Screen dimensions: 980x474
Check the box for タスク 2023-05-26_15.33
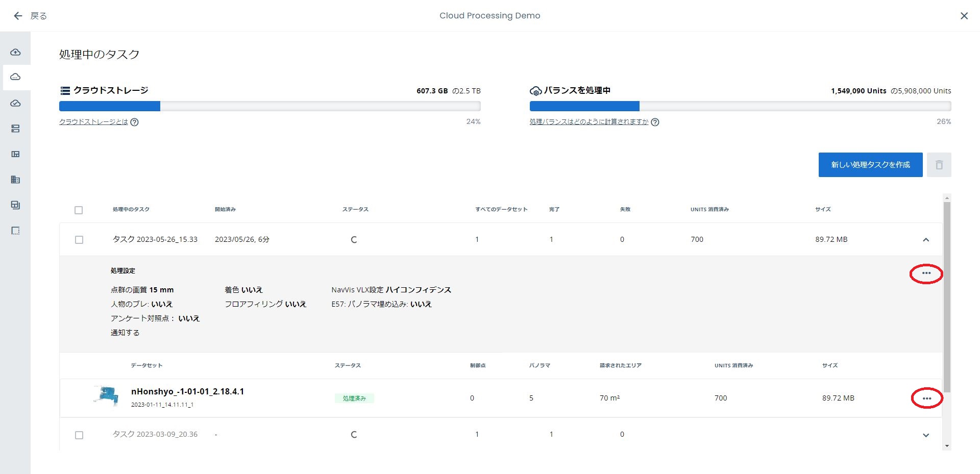79,239
